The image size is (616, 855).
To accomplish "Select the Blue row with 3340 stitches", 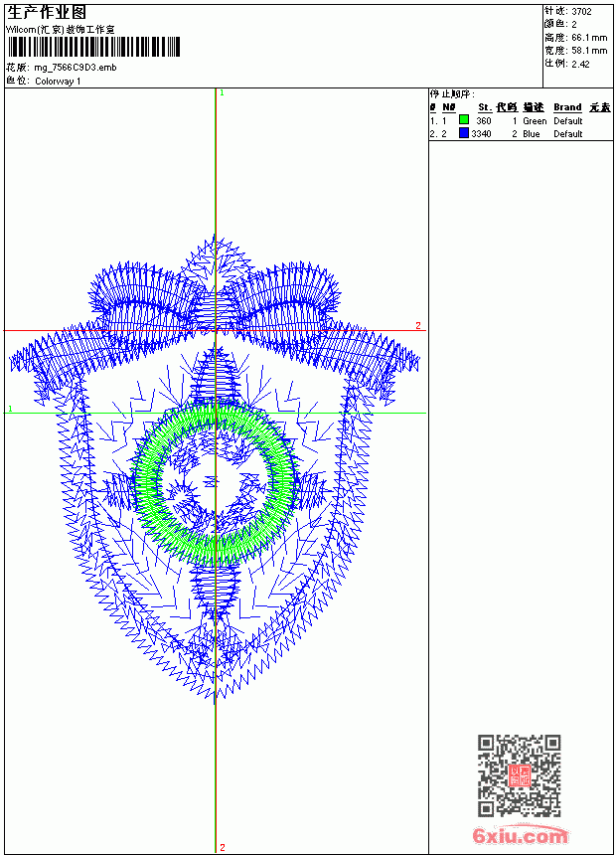I will pos(521,133).
